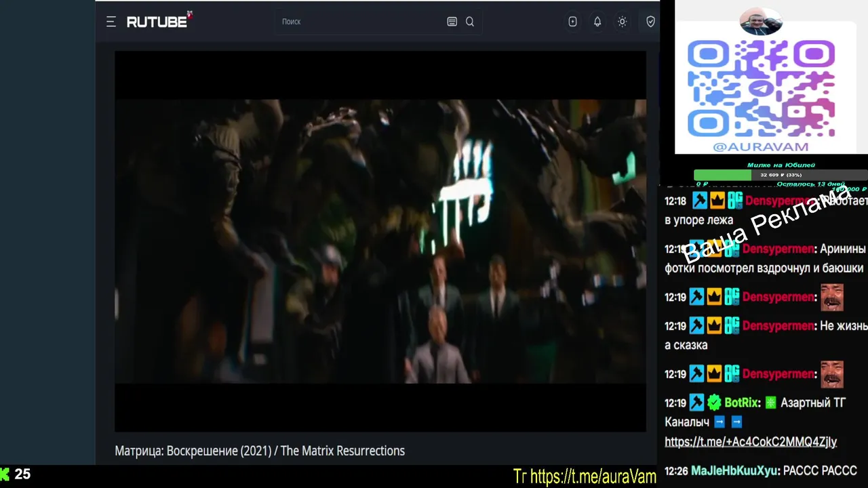The width and height of the screenshot is (868, 488).
Task: Click the BotRix username in chat
Action: pos(742,403)
